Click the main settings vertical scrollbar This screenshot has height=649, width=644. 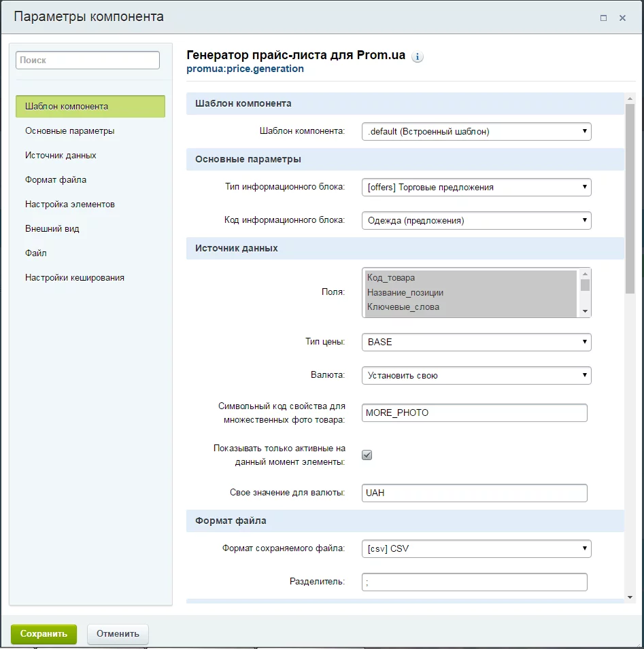tap(630, 204)
